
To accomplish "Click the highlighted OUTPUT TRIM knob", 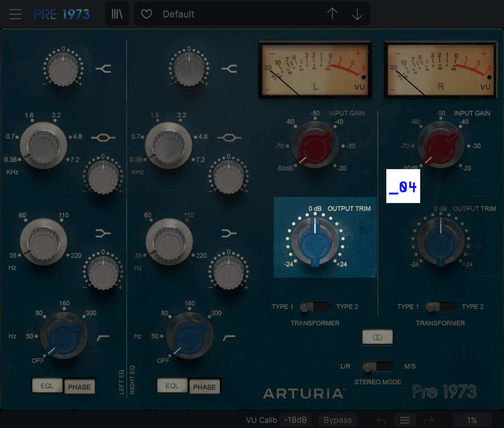I will (315, 241).
